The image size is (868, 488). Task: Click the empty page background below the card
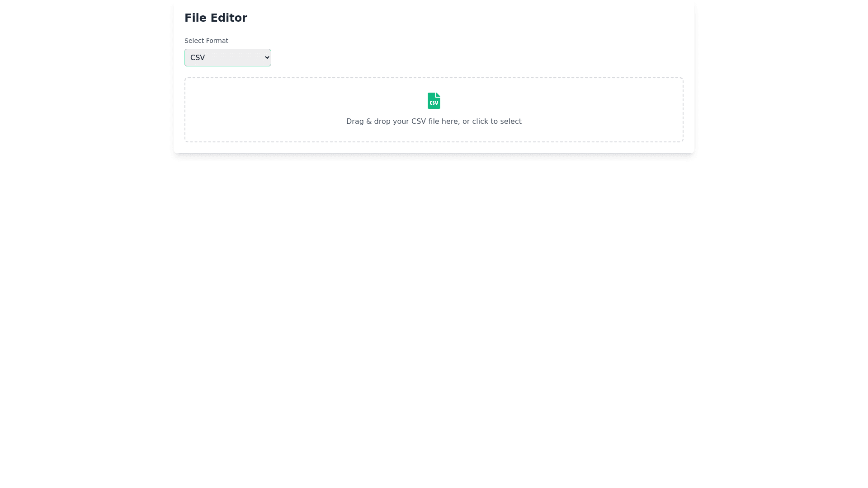[x=434, y=316]
